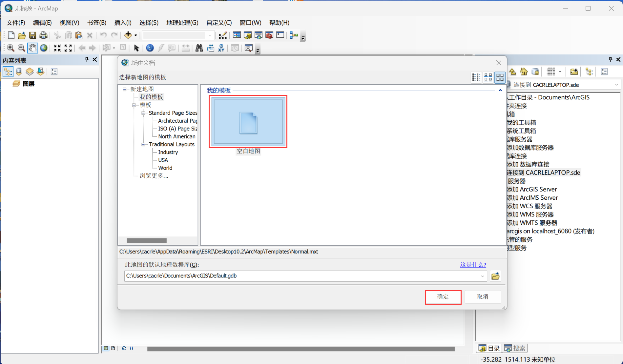Screen dimensions: 623x364
Task: Click Up One Level in the Catalog panel
Action: (513, 71)
